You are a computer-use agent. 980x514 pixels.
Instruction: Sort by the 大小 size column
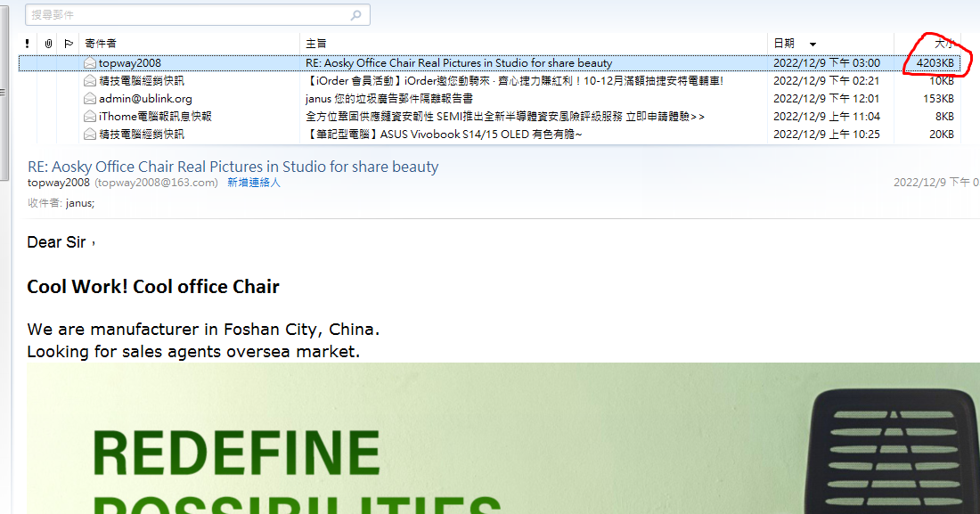943,43
